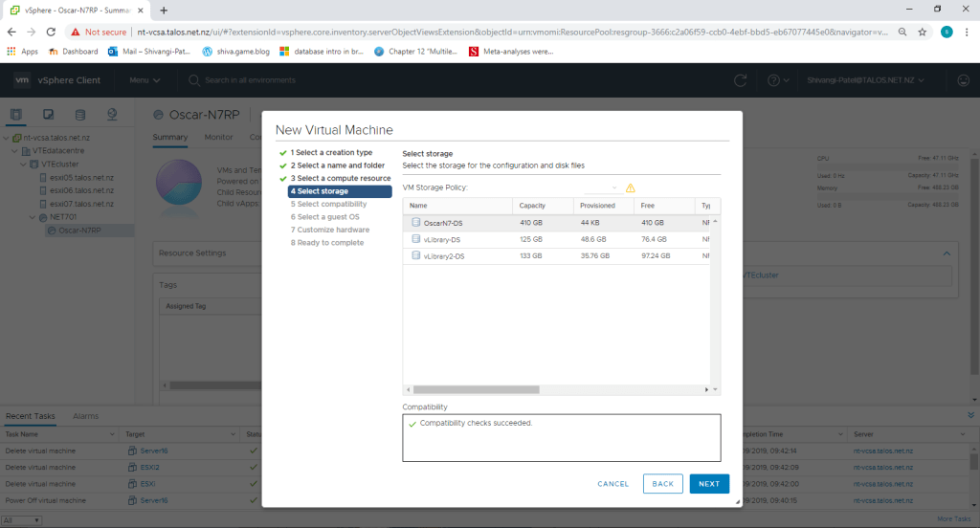Open the Networking inventory view icon
Screen dimensions: 980x528
click(112, 115)
